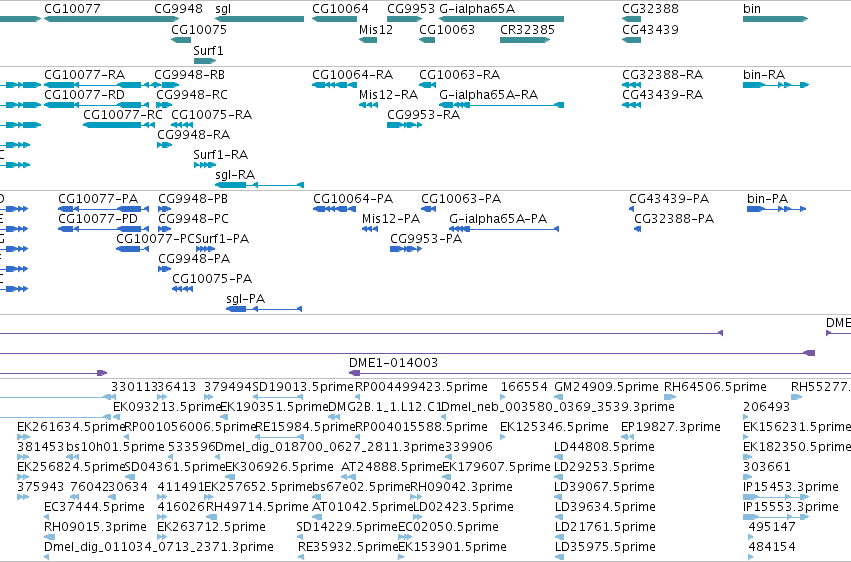Click the DME1-014003 feature label
The width and height of the screenshot is (851, 562).
[x=393, y=362]
